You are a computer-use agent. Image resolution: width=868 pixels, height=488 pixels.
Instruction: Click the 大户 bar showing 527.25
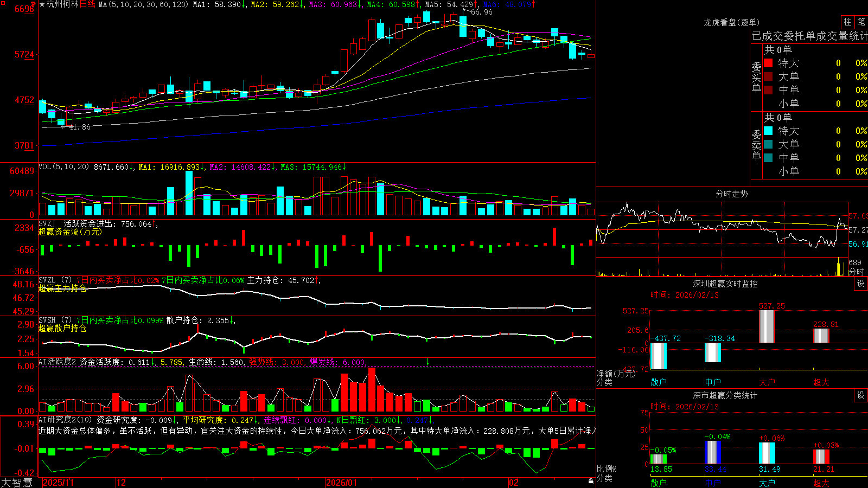pyautogui.click(x=767, y=326)
